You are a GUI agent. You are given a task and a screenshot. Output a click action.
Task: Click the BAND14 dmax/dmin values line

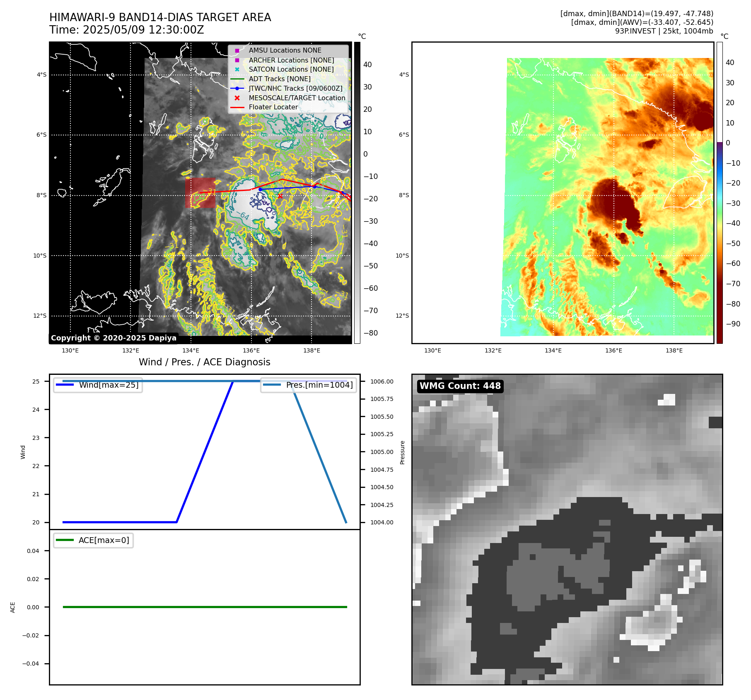tap(637, 14)
